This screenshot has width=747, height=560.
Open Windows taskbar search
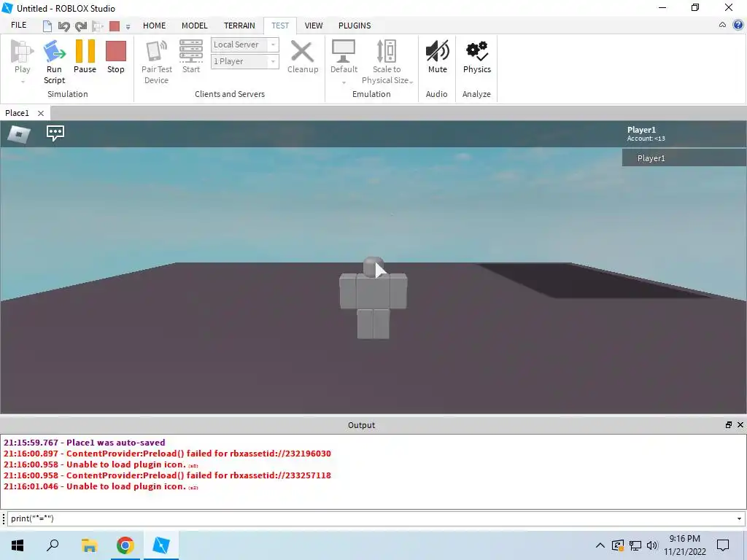coord(53,545)
